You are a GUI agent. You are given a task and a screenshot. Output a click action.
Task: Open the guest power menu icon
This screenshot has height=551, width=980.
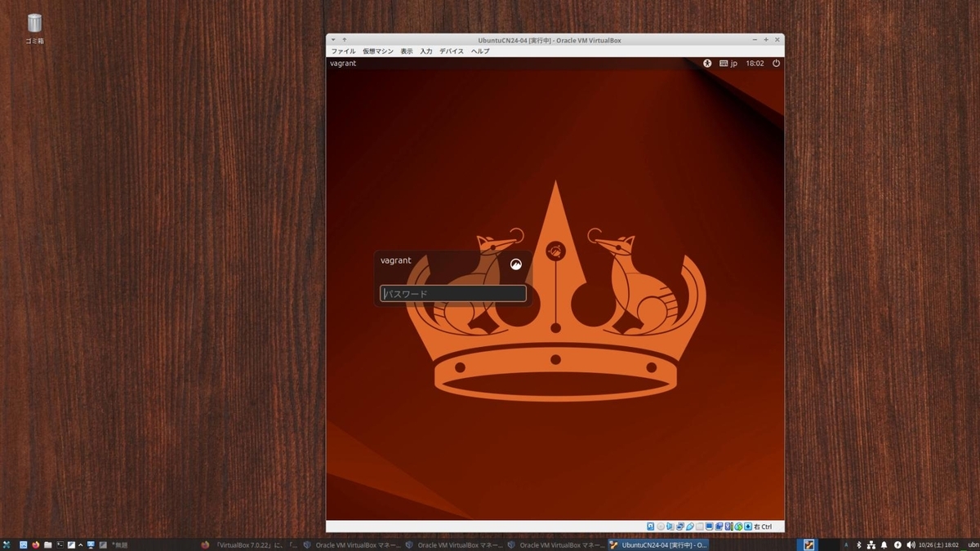click(x=776, y=63)
